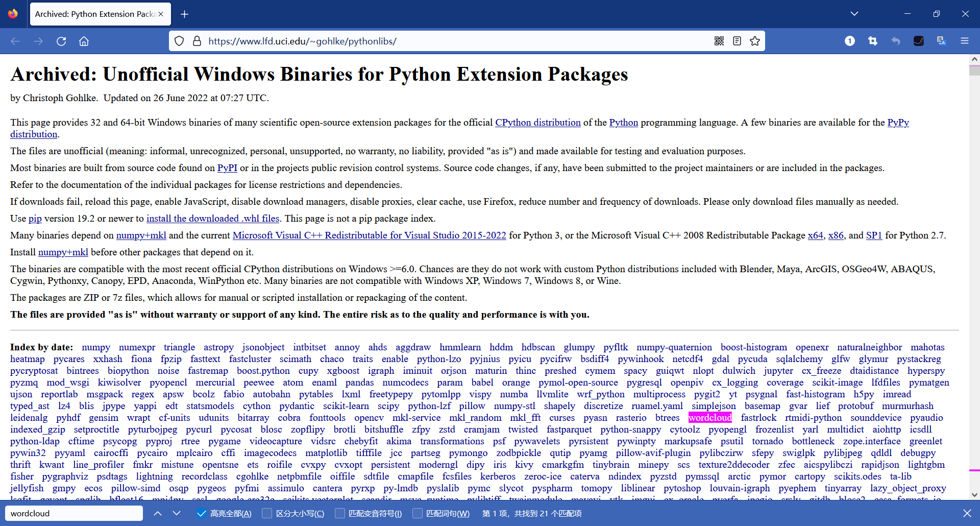Image resolution: width=980 pixels, height=526 pixels.
Task: Open the dark square extension icon
Action: click(x=919, y=41)
